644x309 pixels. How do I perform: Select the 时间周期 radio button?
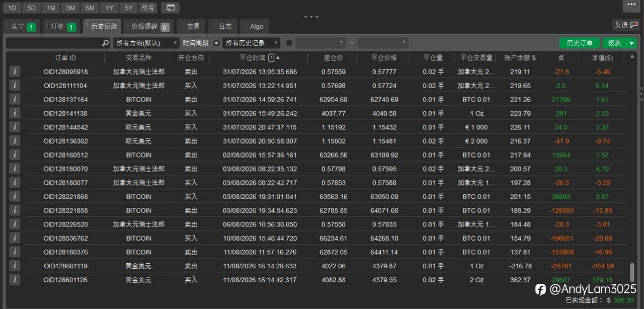pyautogui.click(x=216, y=43)
